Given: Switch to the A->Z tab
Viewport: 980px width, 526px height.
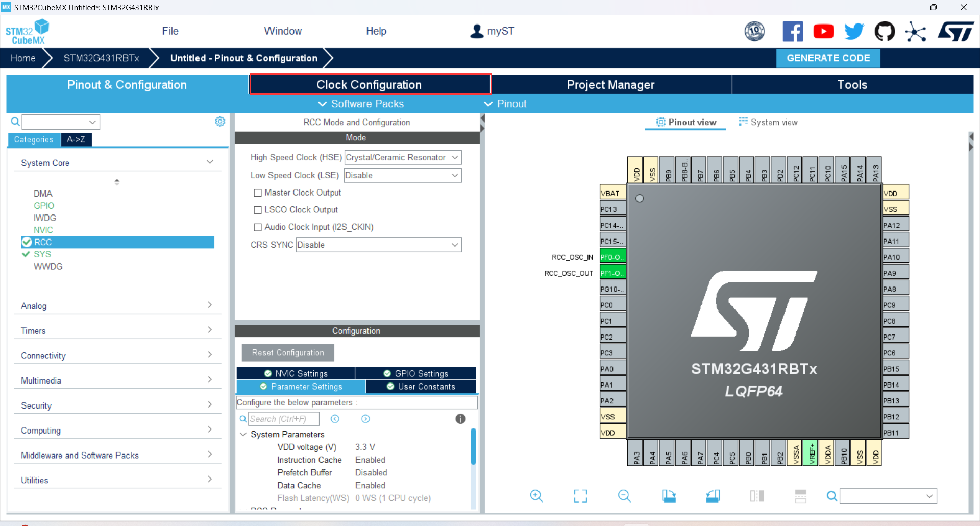Looking at the screenshot, I should (x=76, y=139).
